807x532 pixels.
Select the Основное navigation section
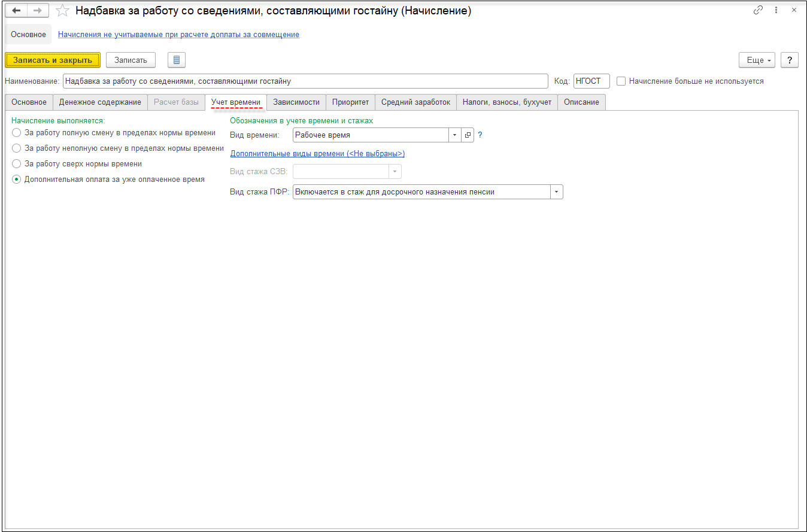tap(28, 35)
